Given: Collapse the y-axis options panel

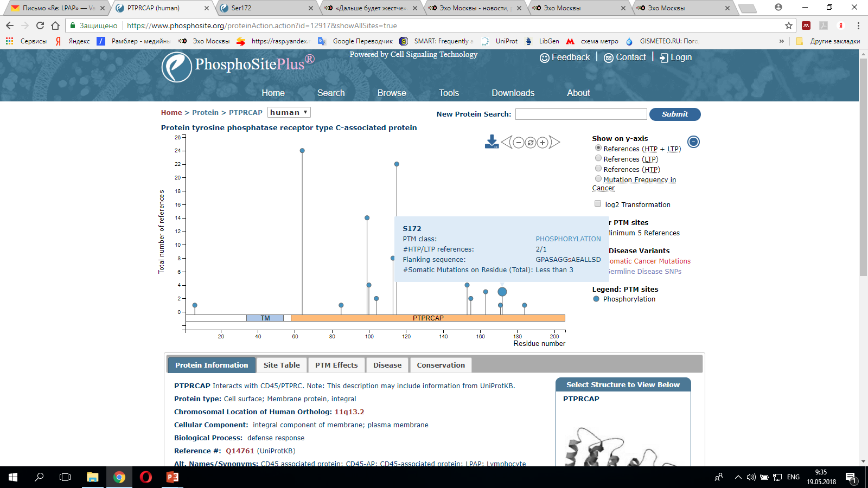Looking at the screenshot, I should click(x=693, y=142).
